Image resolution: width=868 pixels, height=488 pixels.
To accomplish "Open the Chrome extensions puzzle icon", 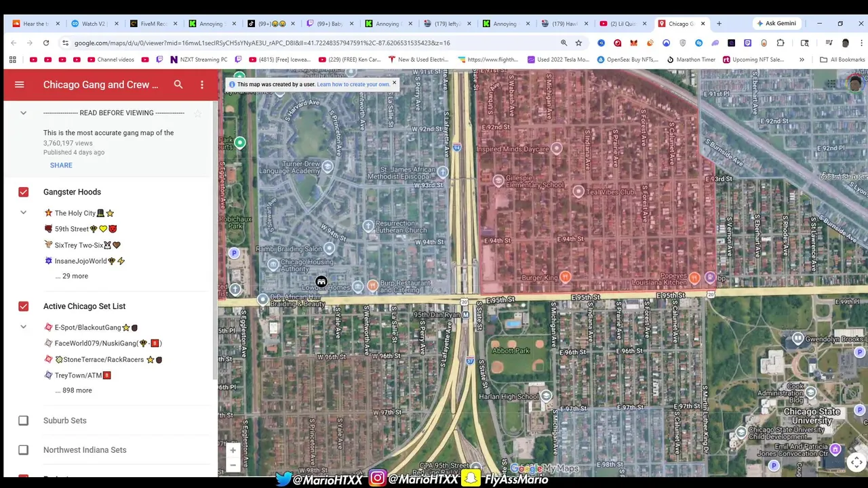I will pyautogui.click(x=781, y=43).
